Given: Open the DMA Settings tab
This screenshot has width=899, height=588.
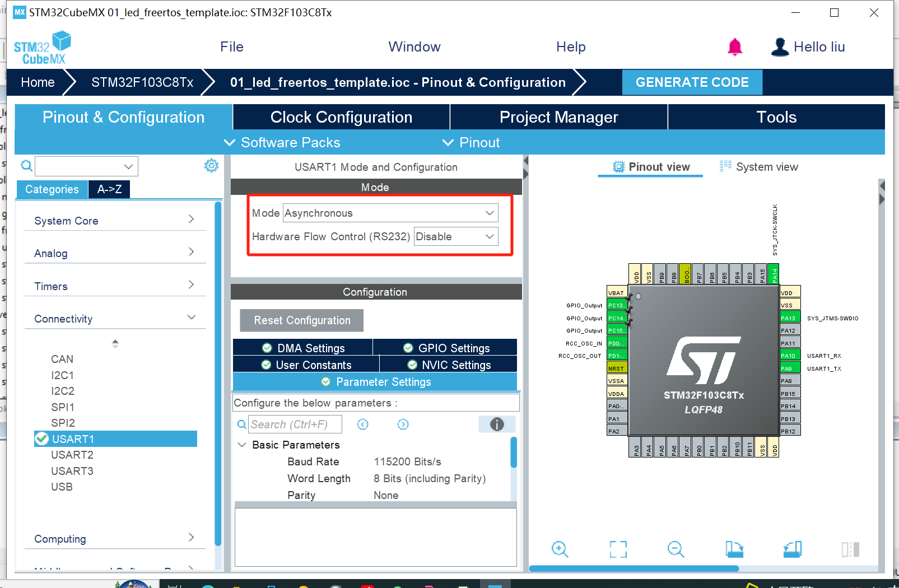Looking at the screenshot, I should [303, 348].
